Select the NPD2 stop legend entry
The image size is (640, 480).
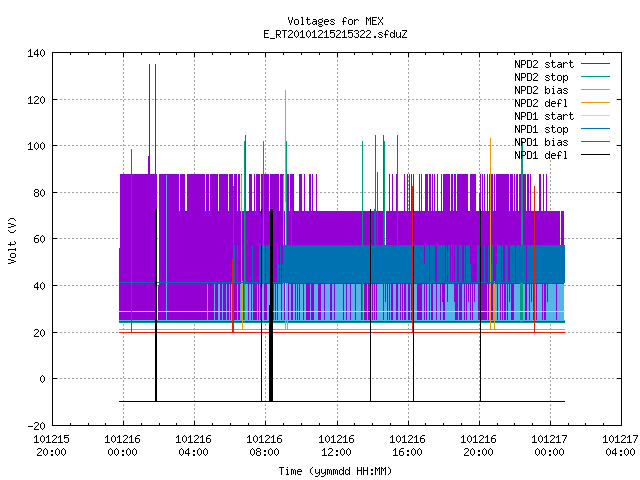541,77
